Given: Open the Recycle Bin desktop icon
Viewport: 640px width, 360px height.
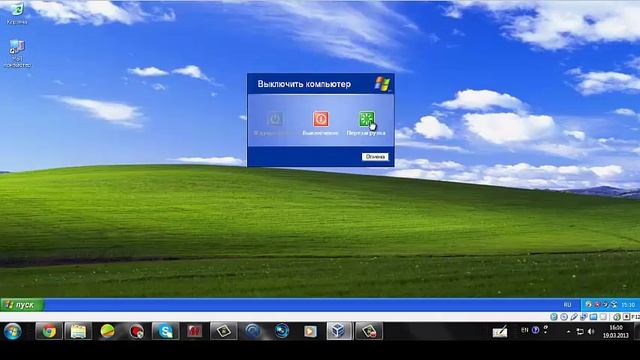Looking at the screenshot, I should 17,10.
